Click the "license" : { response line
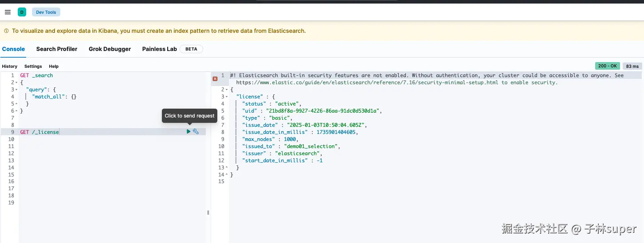The width and height of the screenshot is (644, 243). click(x=256, y=97)
